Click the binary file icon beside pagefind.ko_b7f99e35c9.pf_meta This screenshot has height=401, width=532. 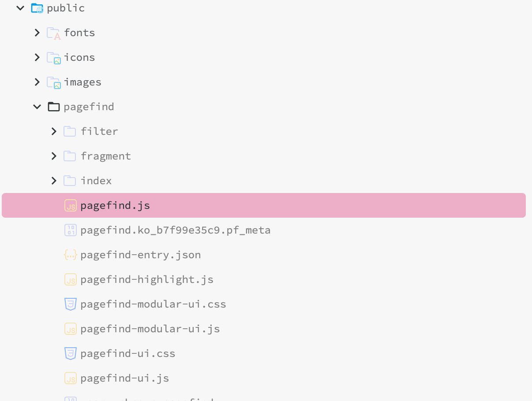click(x=71, y=230)
